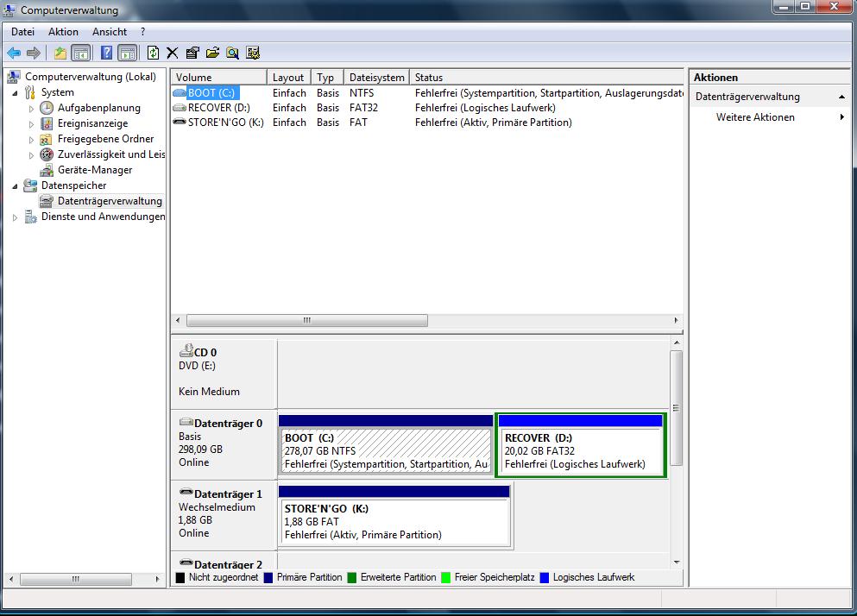Viewport: 857px width, 616px height.
Task: Click the Dateisystem column header
Action: 376,78
